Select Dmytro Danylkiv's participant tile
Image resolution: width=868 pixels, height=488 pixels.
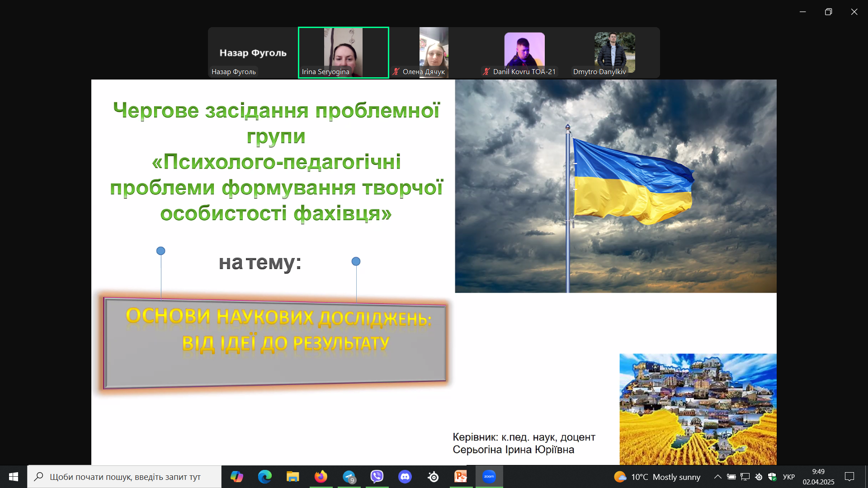(614, 52)
